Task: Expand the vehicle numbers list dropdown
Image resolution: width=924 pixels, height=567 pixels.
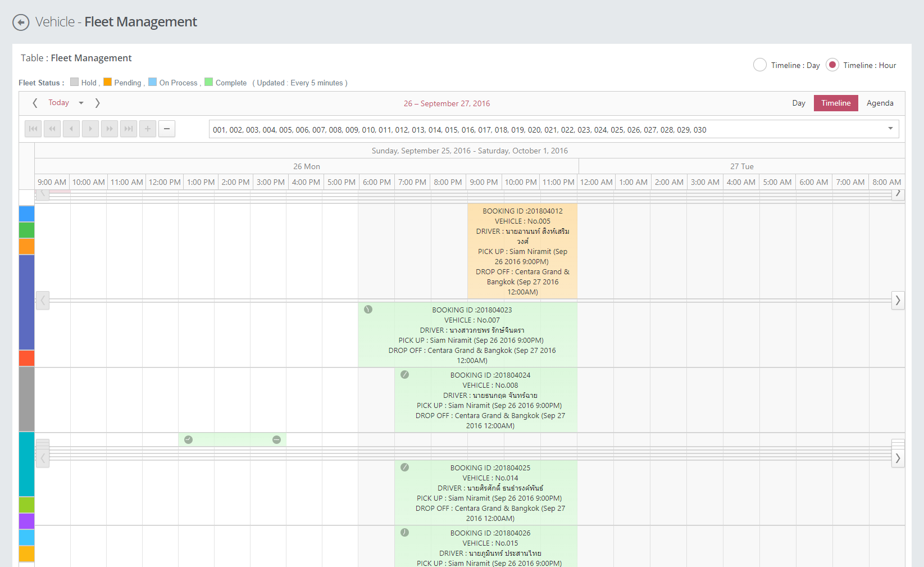Action: click(890, 129)
